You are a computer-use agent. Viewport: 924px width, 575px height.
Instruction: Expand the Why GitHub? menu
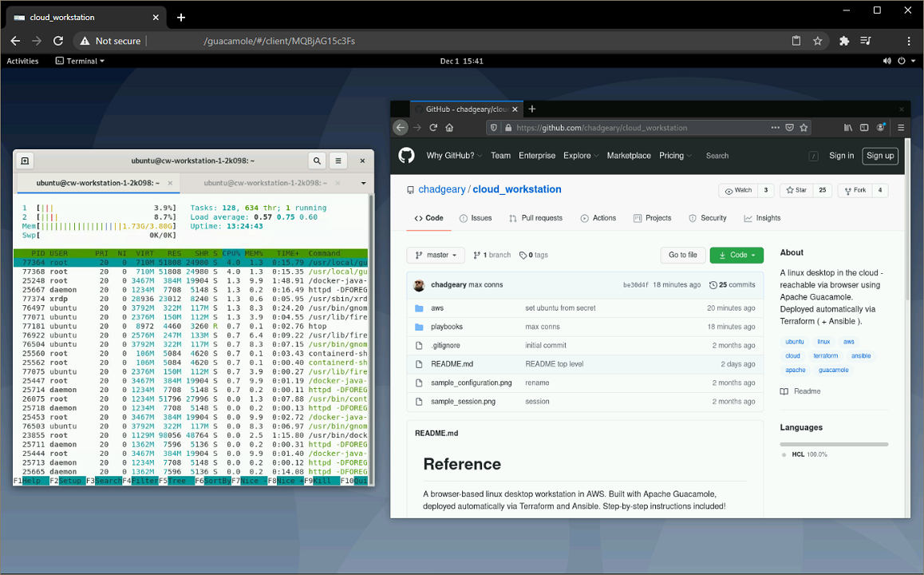tap(454, 156)
